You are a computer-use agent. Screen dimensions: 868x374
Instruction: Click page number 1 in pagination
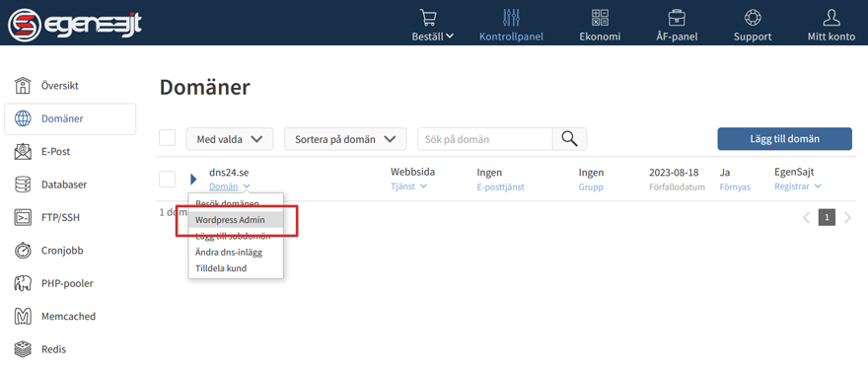(x=827, y=218)
